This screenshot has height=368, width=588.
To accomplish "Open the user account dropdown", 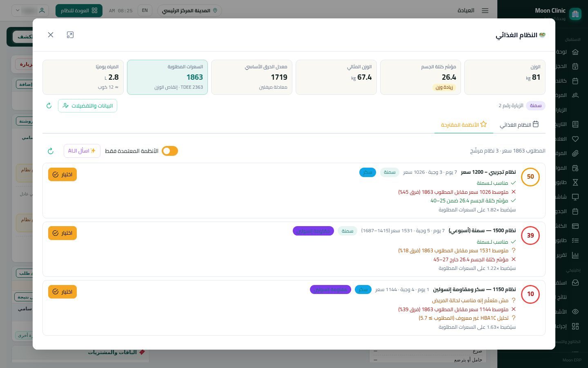I will coord(30,10).
